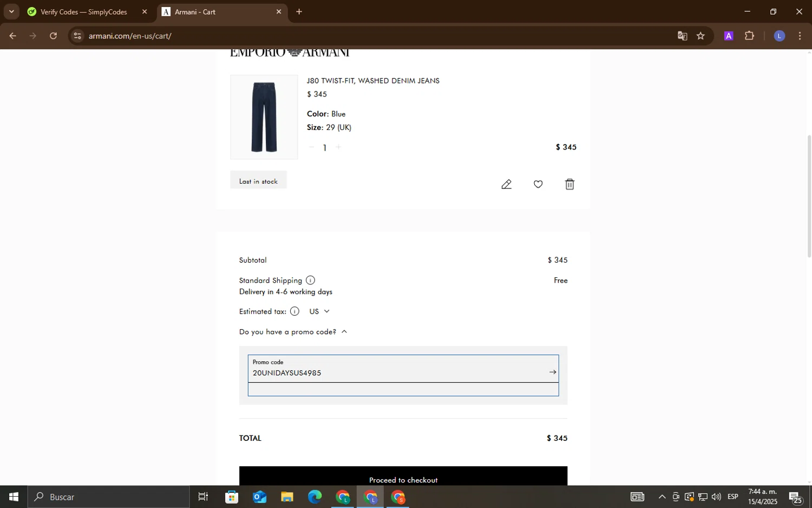The height and width of the screenshot is (508, 812).
Task: Open Outlook from taskbar
Action: [x=259, y=497]
